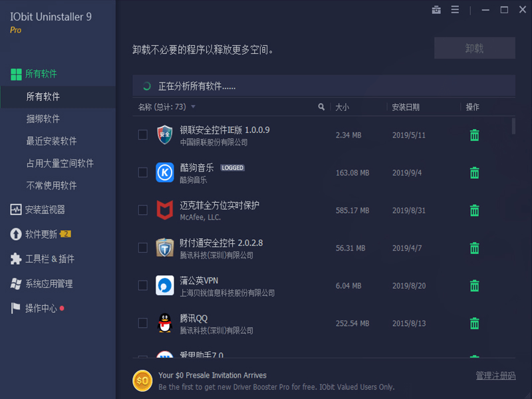Click the update count badge showing 2

[65, 234]
